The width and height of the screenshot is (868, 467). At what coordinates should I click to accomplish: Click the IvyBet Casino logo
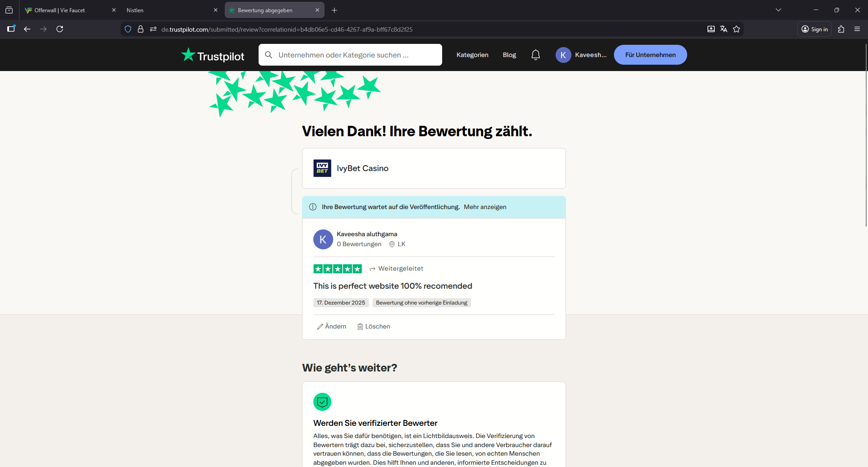click(322, 168)
